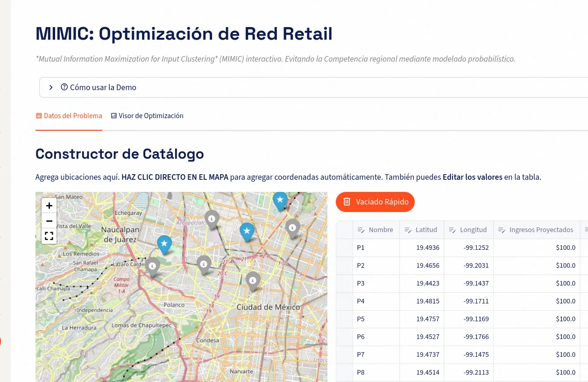
Task: Switch to Visor de Optimización tab
Action: [147, 116]
